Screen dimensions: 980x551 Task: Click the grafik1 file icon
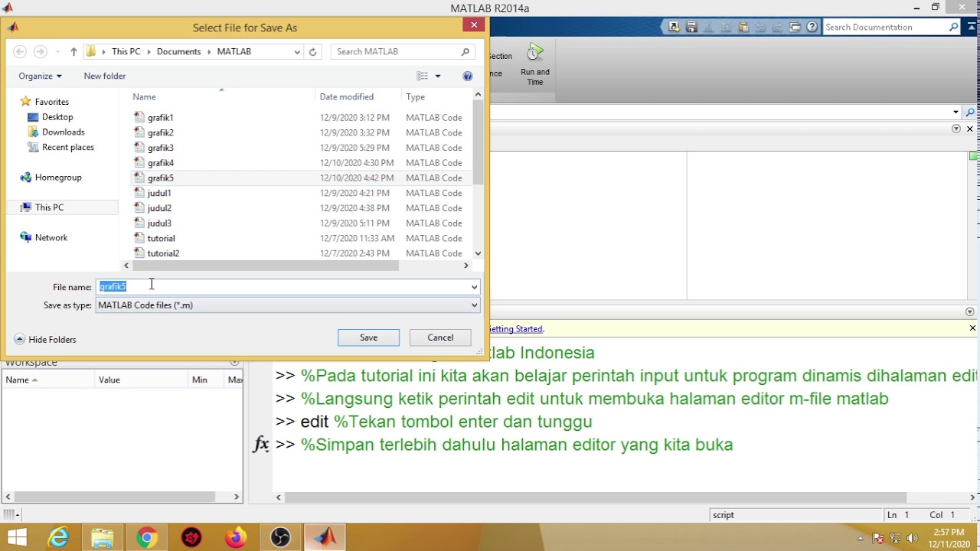139,117
